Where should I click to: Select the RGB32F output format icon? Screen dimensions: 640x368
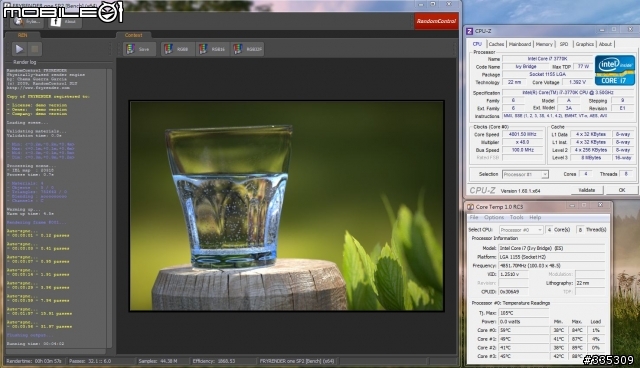tap(247, 49)
